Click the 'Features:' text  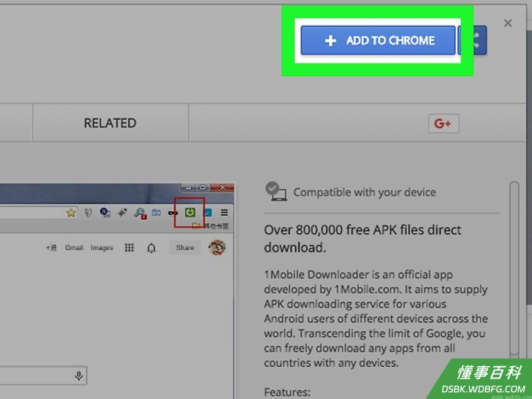pos(287,392)
